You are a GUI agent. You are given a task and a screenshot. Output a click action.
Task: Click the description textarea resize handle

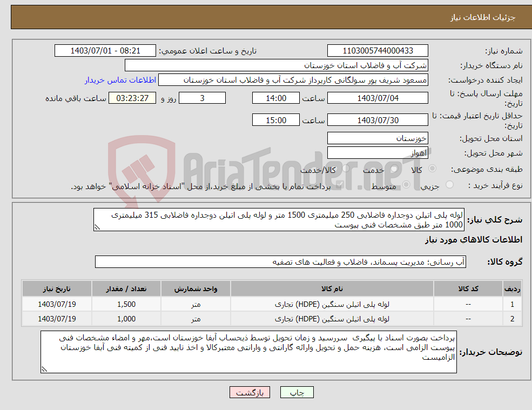97,227
